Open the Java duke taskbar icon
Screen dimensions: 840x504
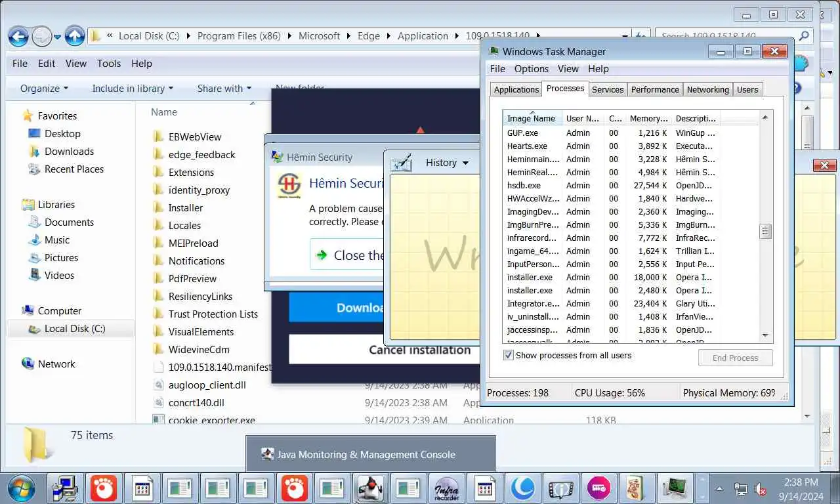(370, 489)
